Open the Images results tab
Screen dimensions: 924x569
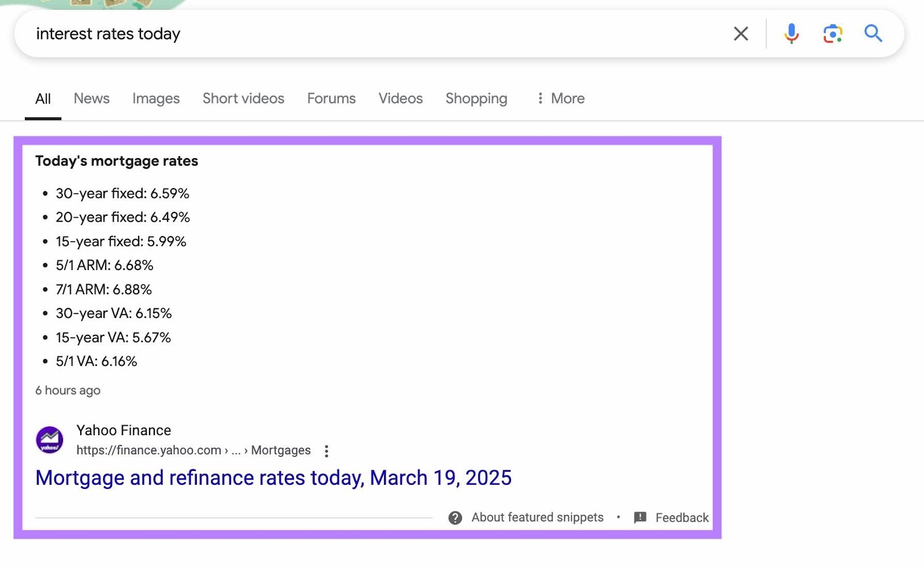155,98
